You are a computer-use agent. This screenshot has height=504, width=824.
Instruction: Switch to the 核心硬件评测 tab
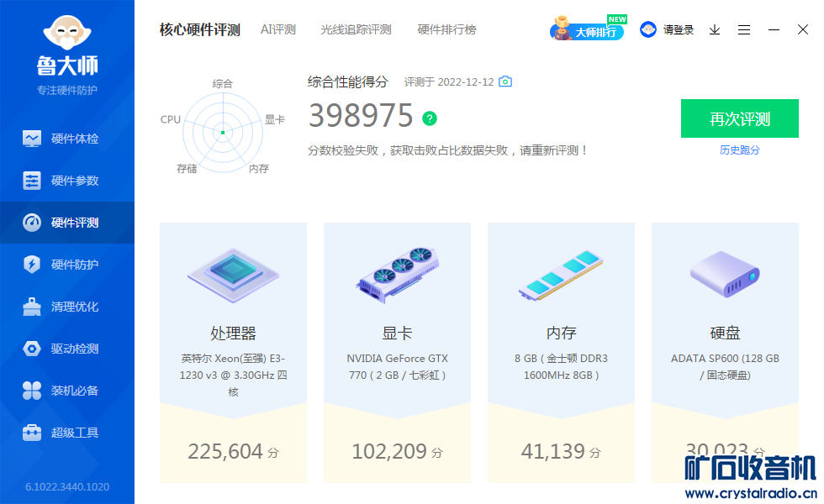(x=200, y=30)
